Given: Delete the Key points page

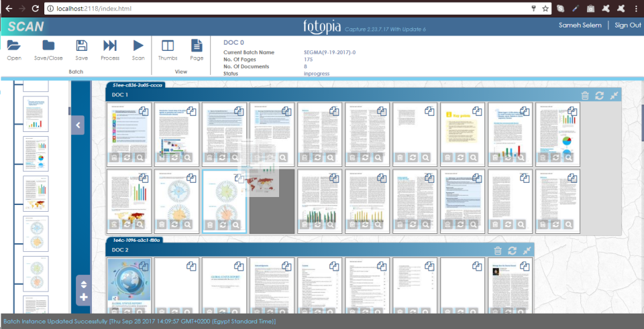Looking at the screenshot, I should pos(448,157).
